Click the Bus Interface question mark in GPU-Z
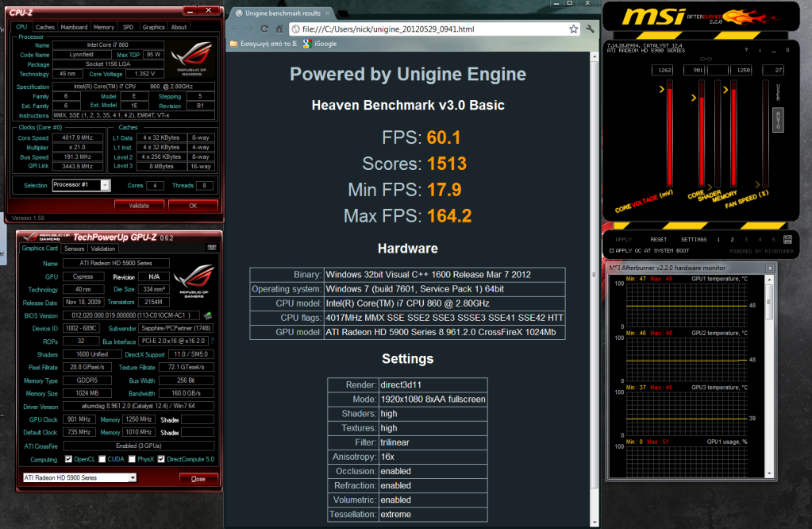This screenshot has height=529, width=812. [x=212, y=341]
